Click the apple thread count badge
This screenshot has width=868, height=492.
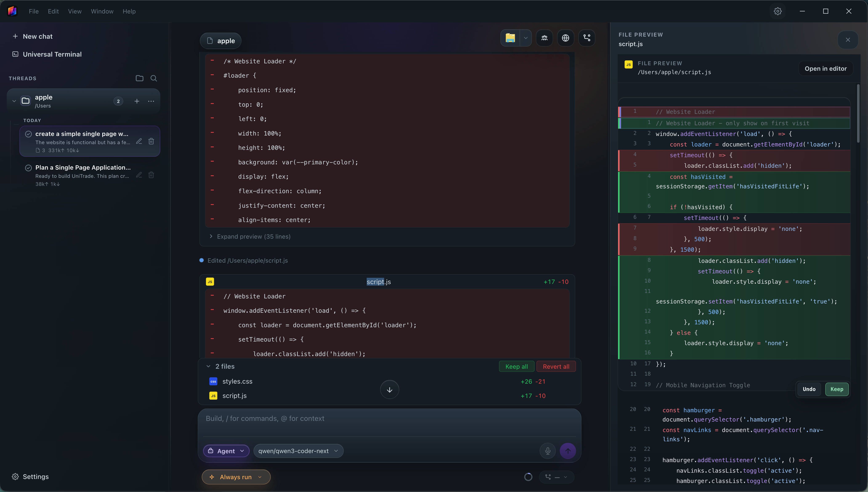coord(118,101)
